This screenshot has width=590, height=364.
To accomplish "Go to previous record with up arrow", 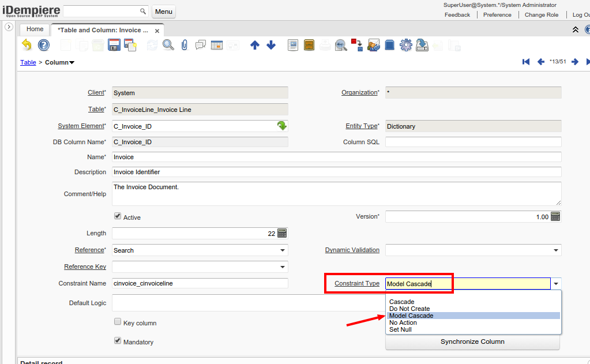I will [255, 45].
